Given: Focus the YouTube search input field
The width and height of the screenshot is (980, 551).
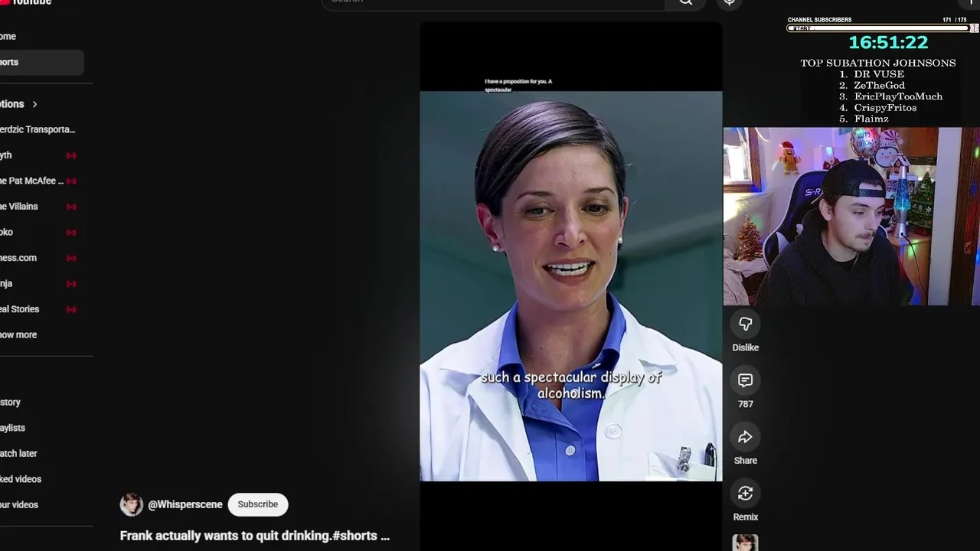Looking at the screenshot, I should 494,2.
